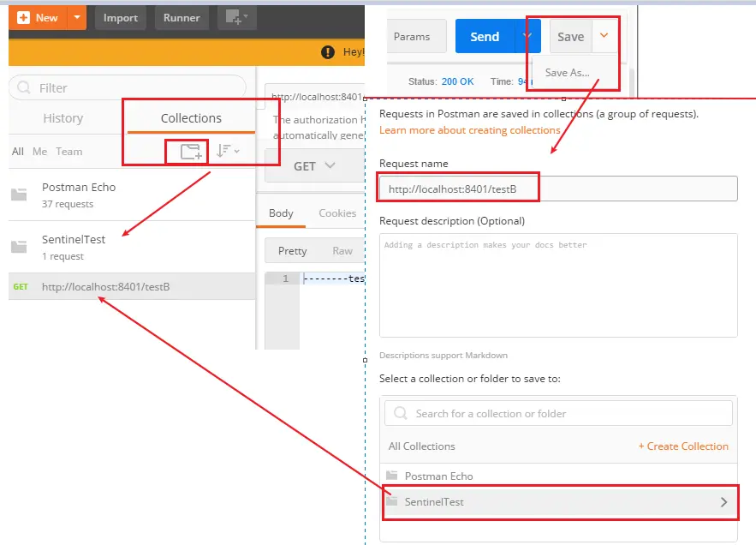Select the GET localhost:8401/testB request
This screenshot has height=545, width=756.
(132, 287)
